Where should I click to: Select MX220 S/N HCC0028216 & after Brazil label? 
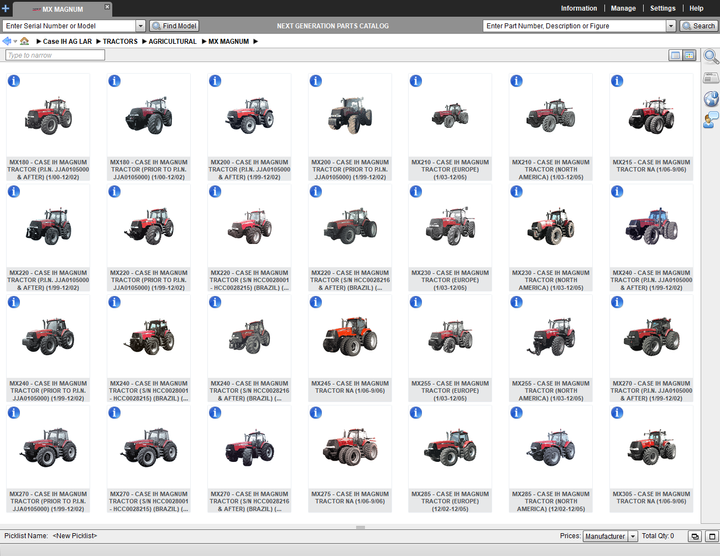click(350, 280)
